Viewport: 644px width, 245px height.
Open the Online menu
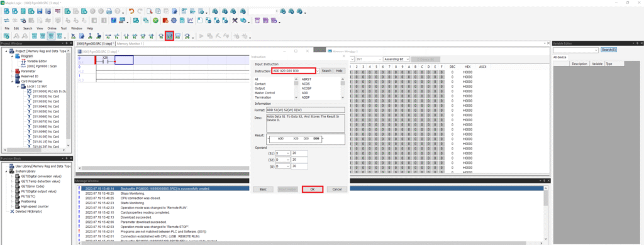coord(52,28)
